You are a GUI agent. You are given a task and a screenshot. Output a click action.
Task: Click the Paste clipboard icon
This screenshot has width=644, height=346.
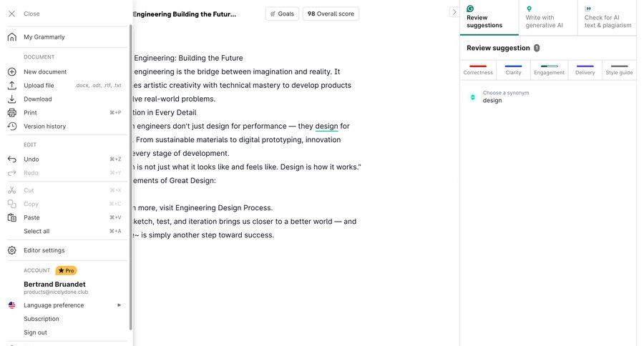point(12,217)
